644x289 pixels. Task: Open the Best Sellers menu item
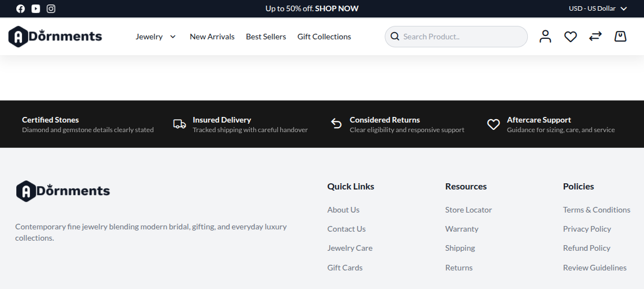(x=266, y=37)
